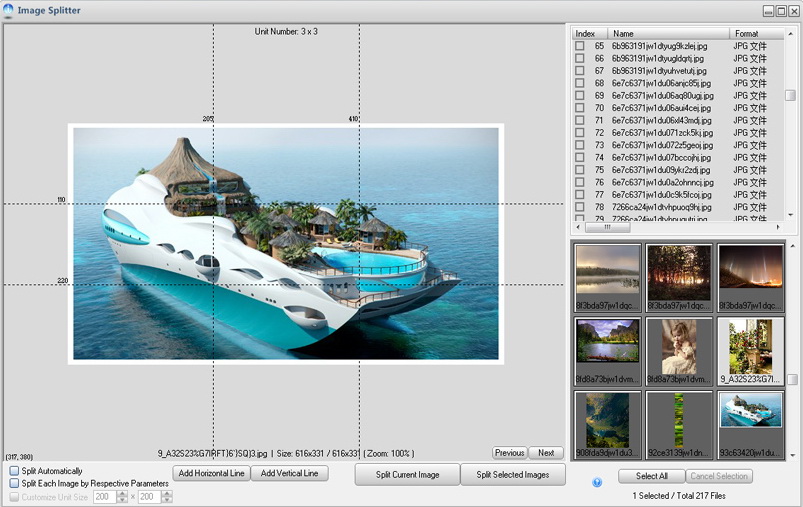This screenshot has height=507, width=803.
Task: Click the yacht preview image
Action: click(x=286, y=244)
